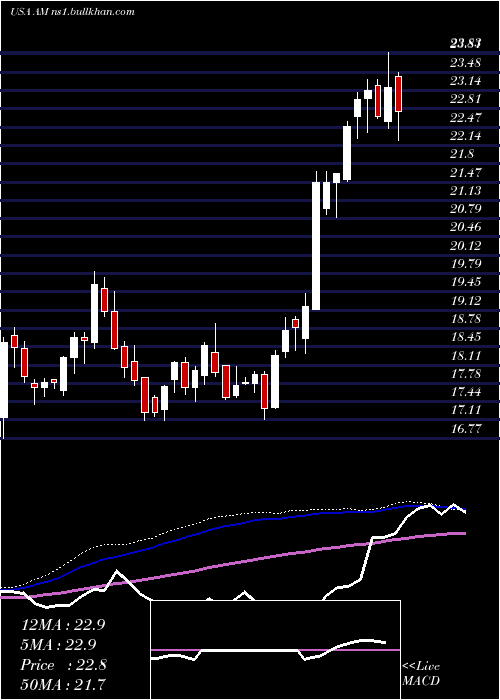Viewport: 500px width, 700px height.
Task: Click the 23.83 top price label
Action: [466, 44]
